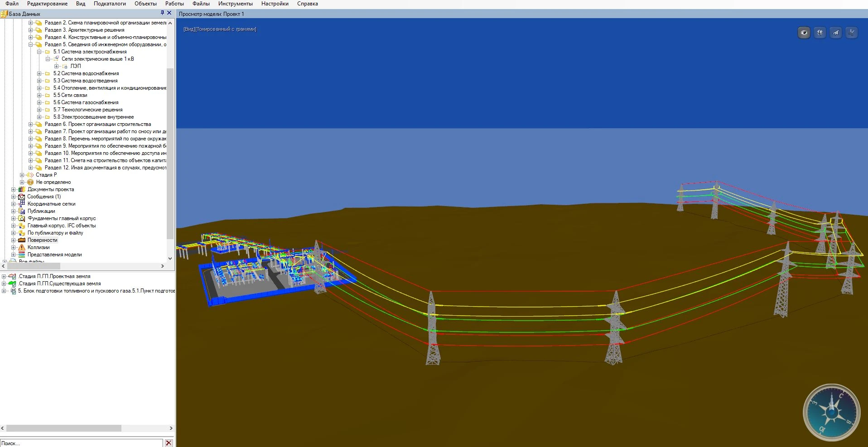868x447 pixels.
Task: Expand the 5.2 Система водоснабжения node
Action: 39,73
